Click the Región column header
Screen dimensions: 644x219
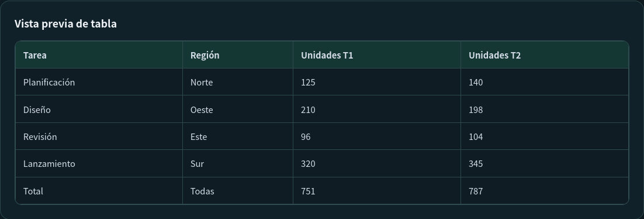tap(238, 55)
